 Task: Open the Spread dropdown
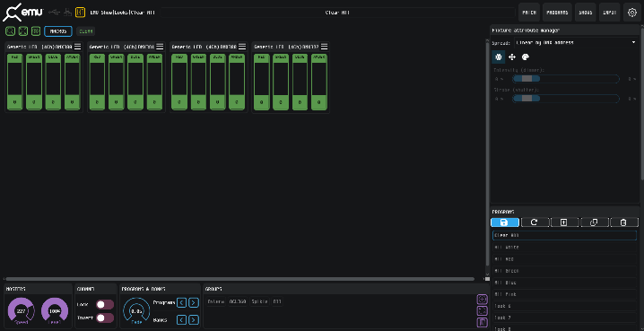click(576, 42)
